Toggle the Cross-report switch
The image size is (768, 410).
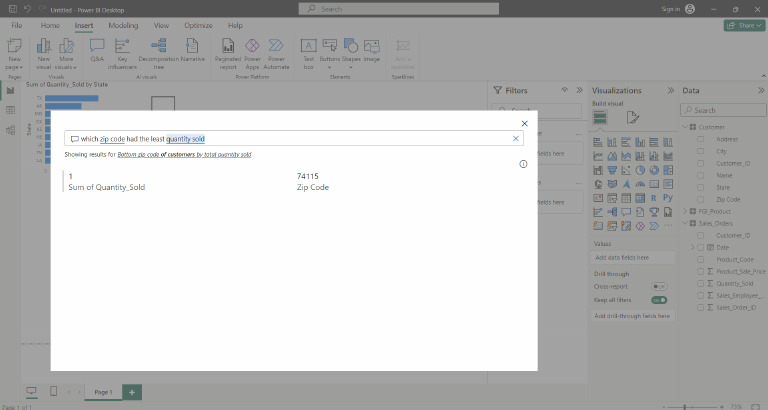[659, 286]
